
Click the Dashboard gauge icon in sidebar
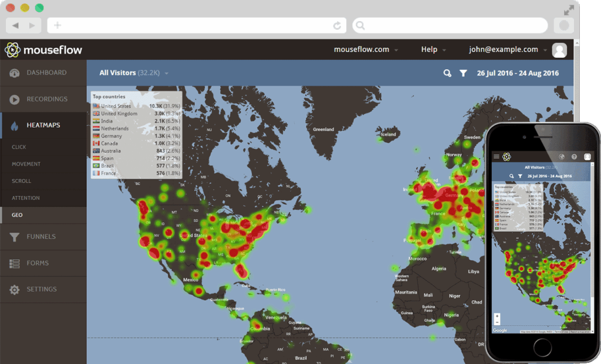pos(15,73)
